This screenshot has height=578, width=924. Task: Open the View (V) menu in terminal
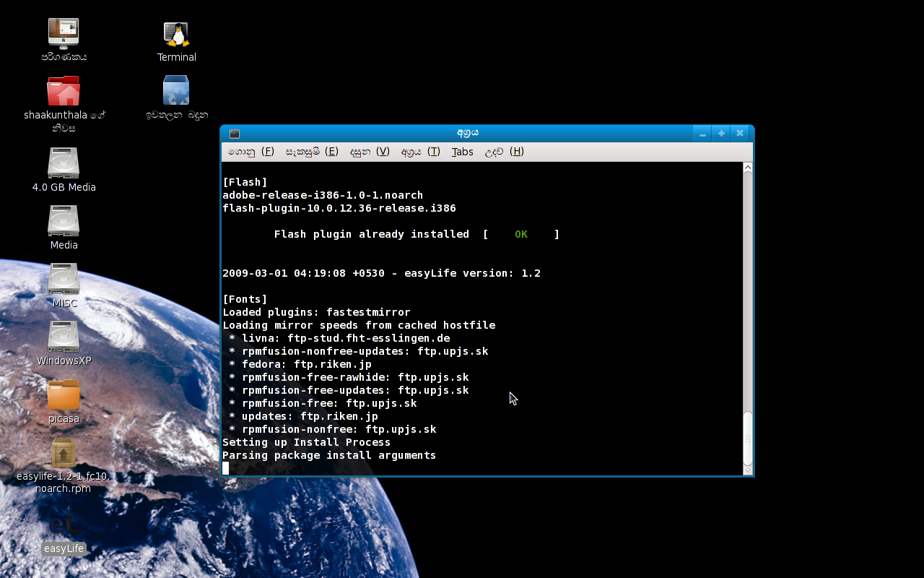tap(370, 152)
